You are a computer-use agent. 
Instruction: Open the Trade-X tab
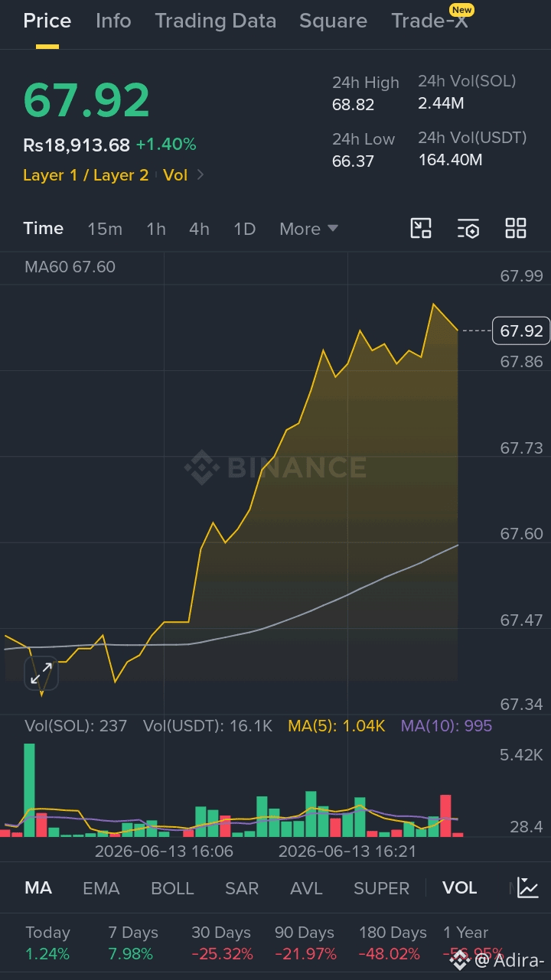(430, 21)
